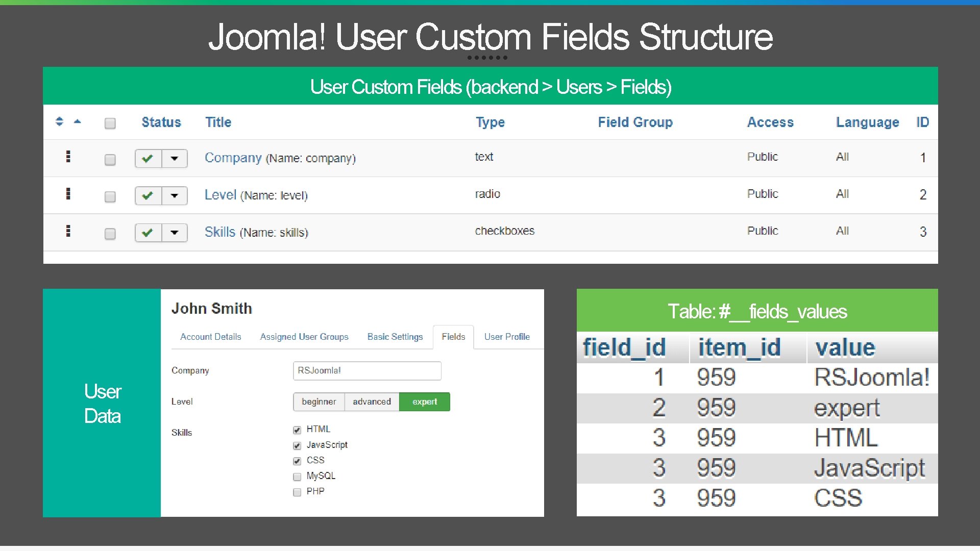Screen dimensions: 980x551
Task: Click the ordering sort arrows icon
Action: click(60, 121)
